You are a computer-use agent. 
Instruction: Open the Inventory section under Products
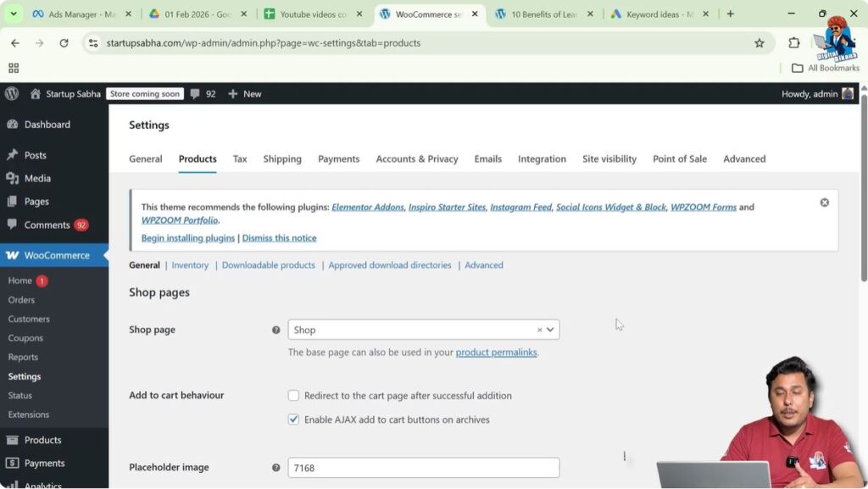coord(190,264)
